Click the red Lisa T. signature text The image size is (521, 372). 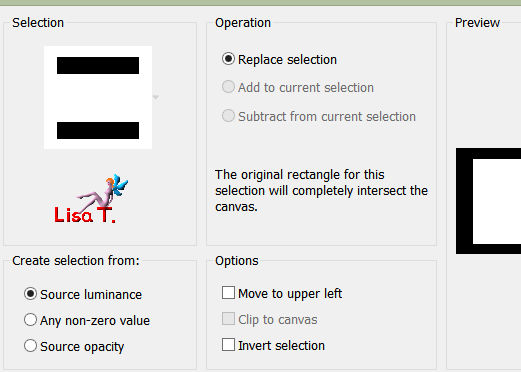(x=85, y=215)
